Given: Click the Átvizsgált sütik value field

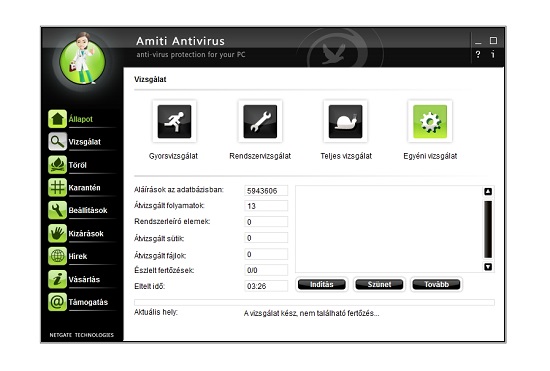Looking at the screenshot, I should pyautogui.click(x=266, y=238).
